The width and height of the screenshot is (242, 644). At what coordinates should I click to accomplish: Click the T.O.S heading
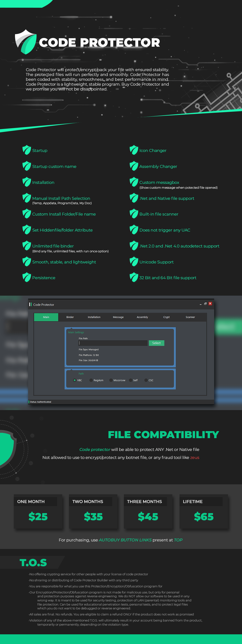pos(33,562)
